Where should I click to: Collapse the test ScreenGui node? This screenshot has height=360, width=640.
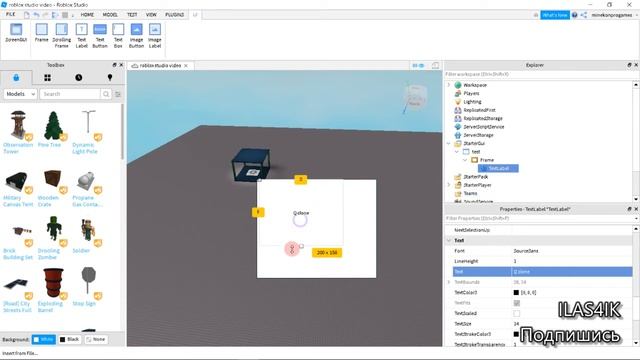click(457, 151)
